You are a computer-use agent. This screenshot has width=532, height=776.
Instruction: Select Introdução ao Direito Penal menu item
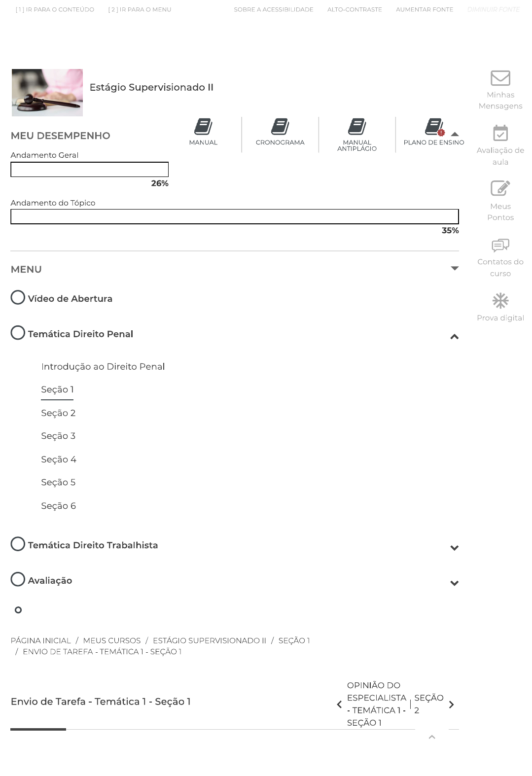click(x=103, y=367)
